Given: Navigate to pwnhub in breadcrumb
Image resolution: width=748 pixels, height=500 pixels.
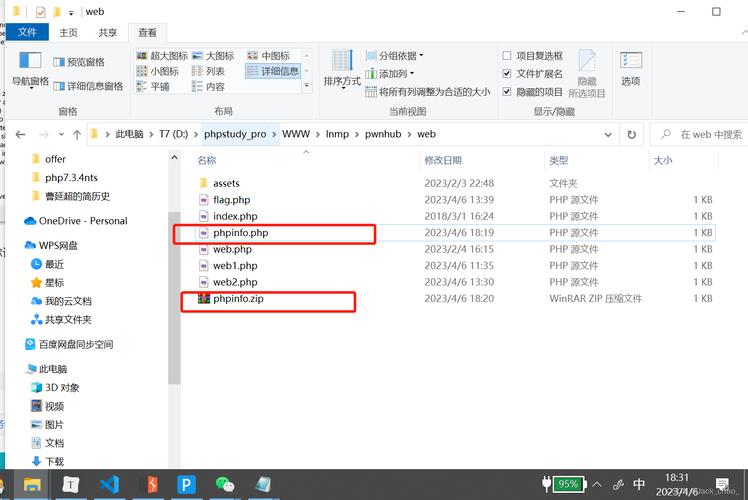Looking at the screenshot, I should pos(383,134).
